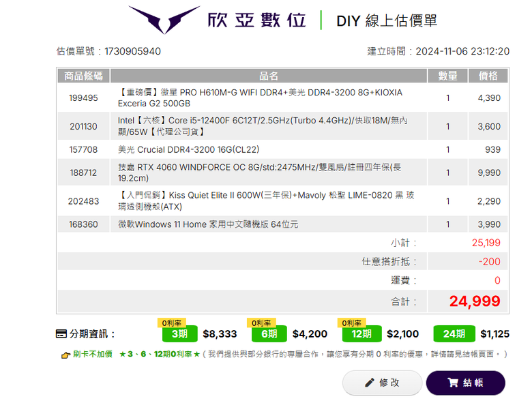This screenshot has height=403, width=532.
Task: Click the 小計 label
Action: click(403, 243)
